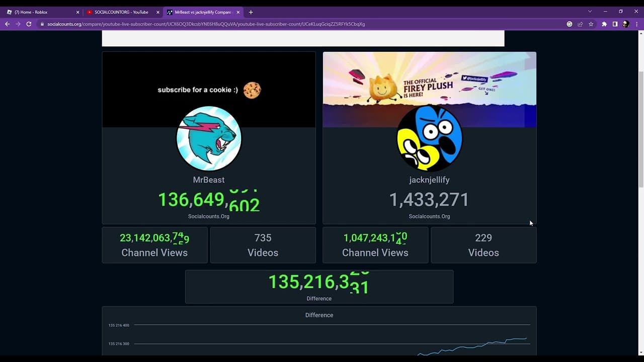
Task: Click Socialcounts.Org under jacknjellify count
Action: [x=429, y=216]
